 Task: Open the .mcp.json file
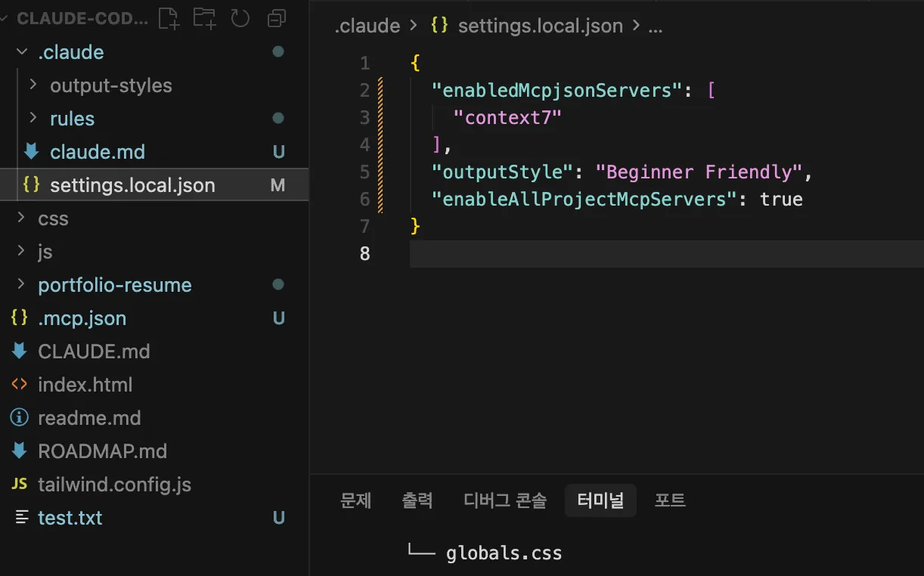[x=82, y=318]
